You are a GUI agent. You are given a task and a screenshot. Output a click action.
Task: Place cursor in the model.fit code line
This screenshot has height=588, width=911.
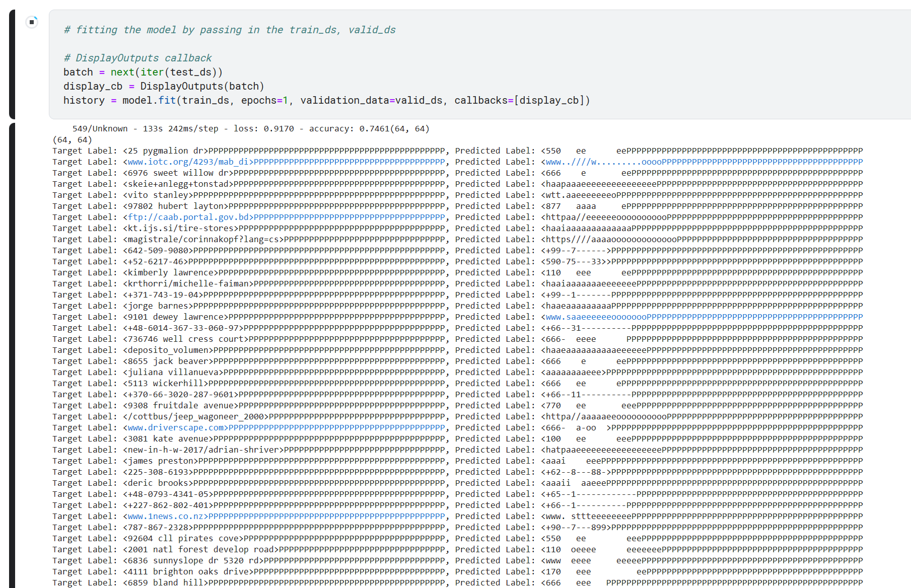tap(326, 100)
